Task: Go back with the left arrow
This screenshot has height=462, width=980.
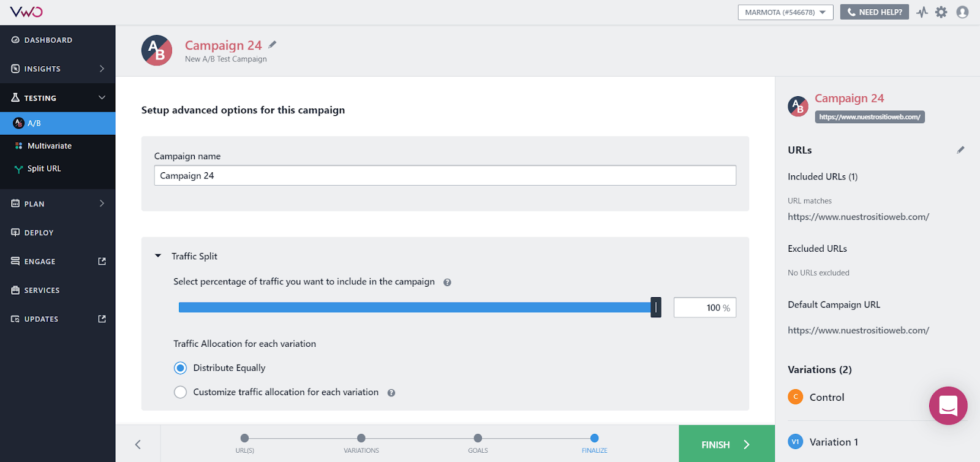Action: point(138,444)
